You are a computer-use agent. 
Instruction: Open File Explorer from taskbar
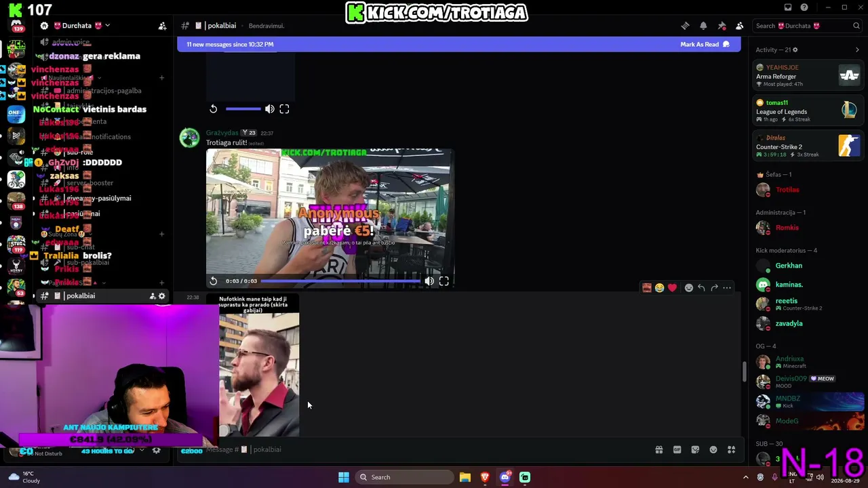(x=465, y=477)
